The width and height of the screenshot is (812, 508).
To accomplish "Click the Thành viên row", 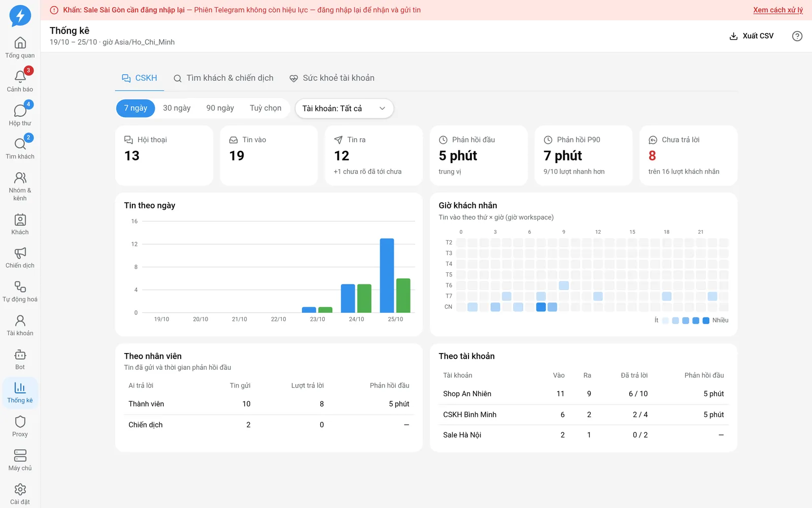I will click(268, 404).
